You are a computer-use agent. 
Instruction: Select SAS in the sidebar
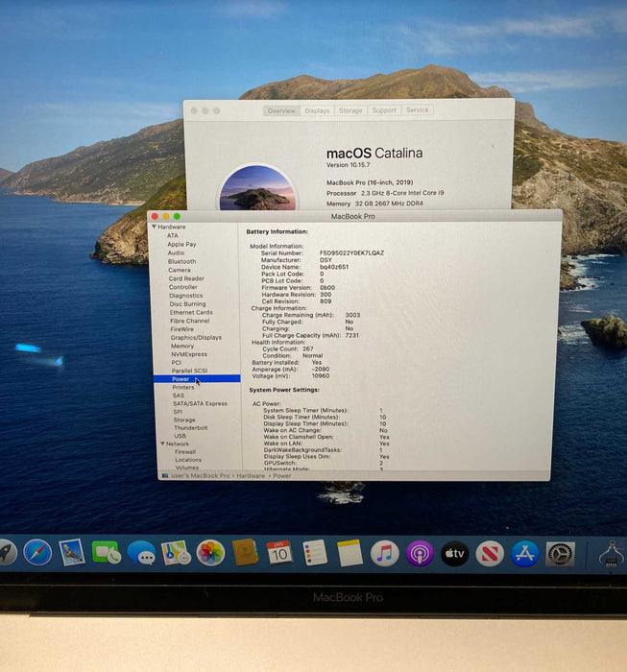[179, 396]
